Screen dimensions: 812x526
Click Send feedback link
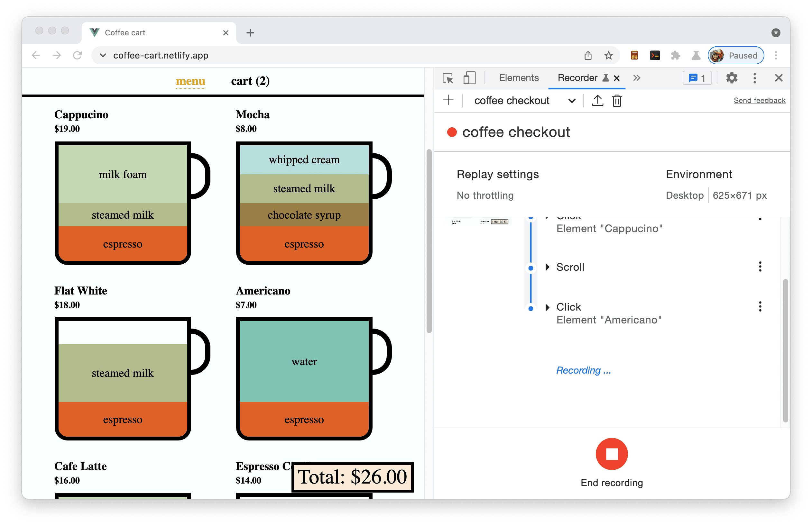(759, 101)
